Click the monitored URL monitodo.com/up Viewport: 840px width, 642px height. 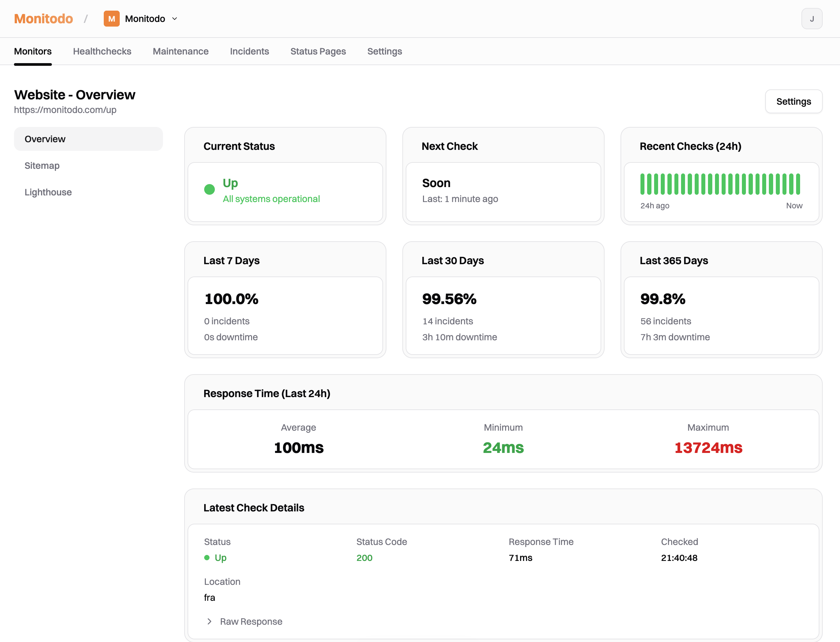tap(65, 110)
